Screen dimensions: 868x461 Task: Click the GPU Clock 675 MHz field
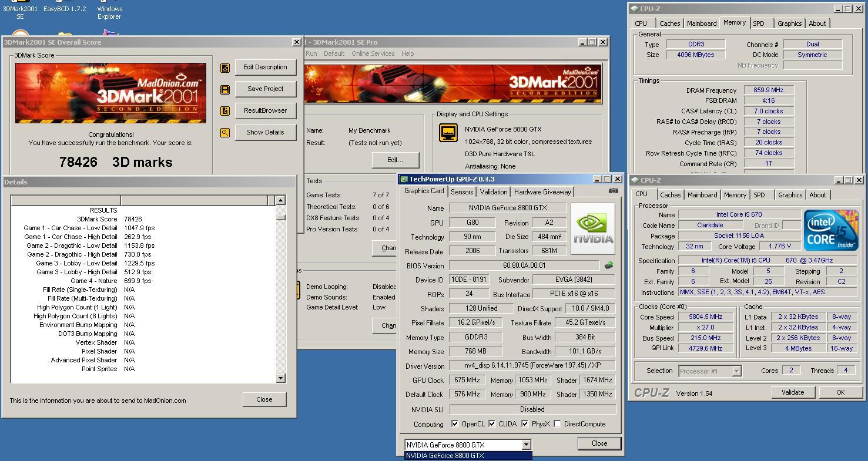467,380
